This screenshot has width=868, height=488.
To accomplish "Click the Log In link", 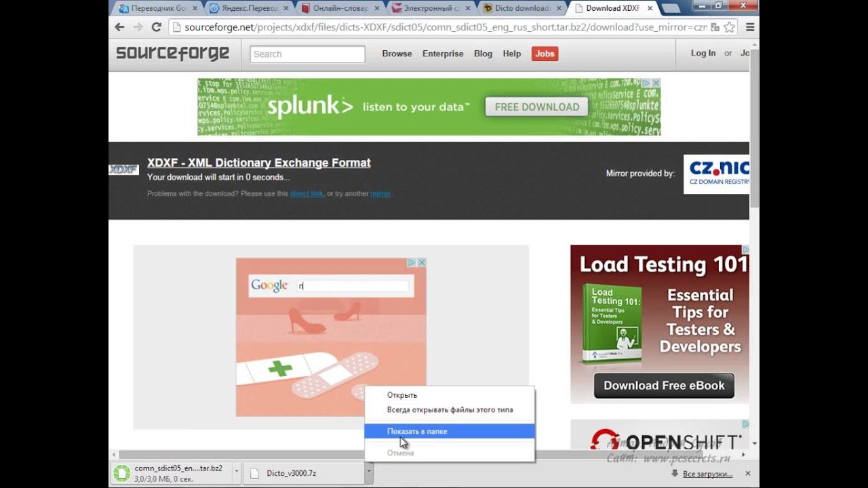I will pyautogui.click(x=703, y=53).
